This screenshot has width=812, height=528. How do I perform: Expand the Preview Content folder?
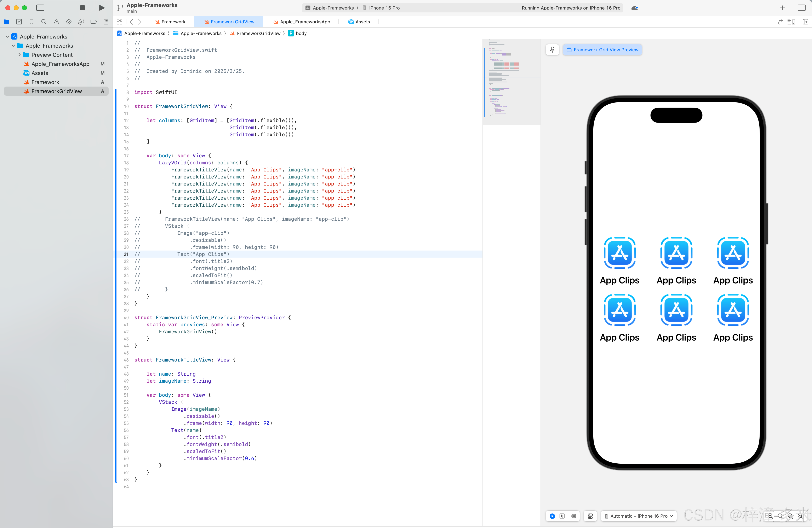click(x=19, y=54)
